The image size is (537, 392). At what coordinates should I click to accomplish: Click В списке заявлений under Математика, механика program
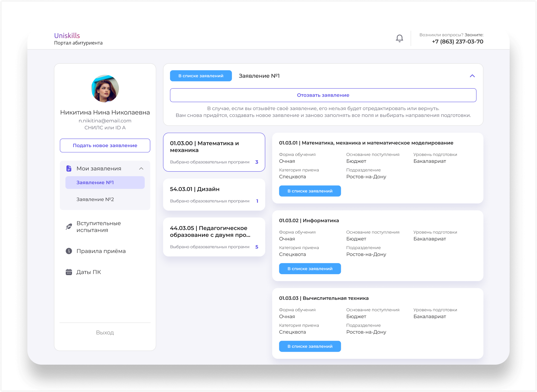click(310, 191)
